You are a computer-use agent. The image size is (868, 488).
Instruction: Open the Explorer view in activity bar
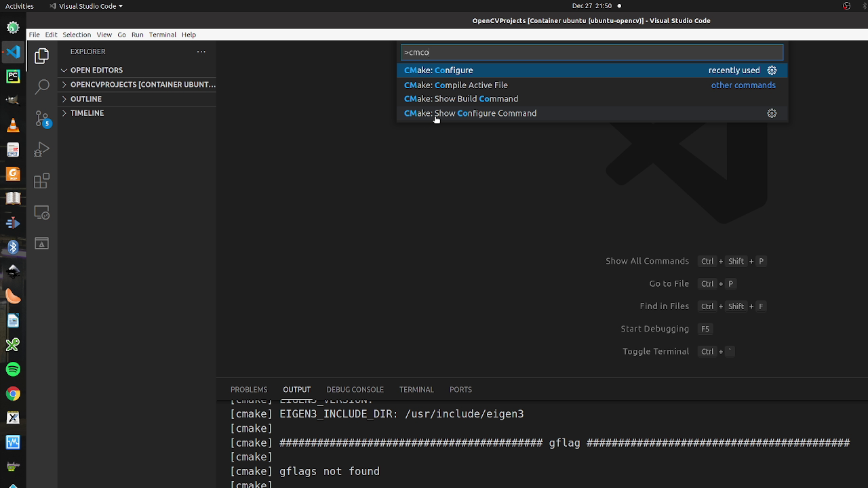pos(42,55)
